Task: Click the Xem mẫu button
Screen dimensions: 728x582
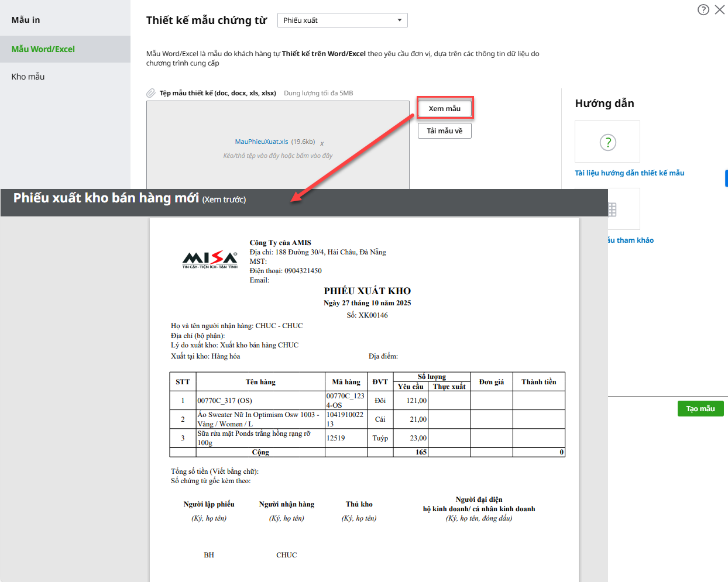Action: tap(445, 108)
